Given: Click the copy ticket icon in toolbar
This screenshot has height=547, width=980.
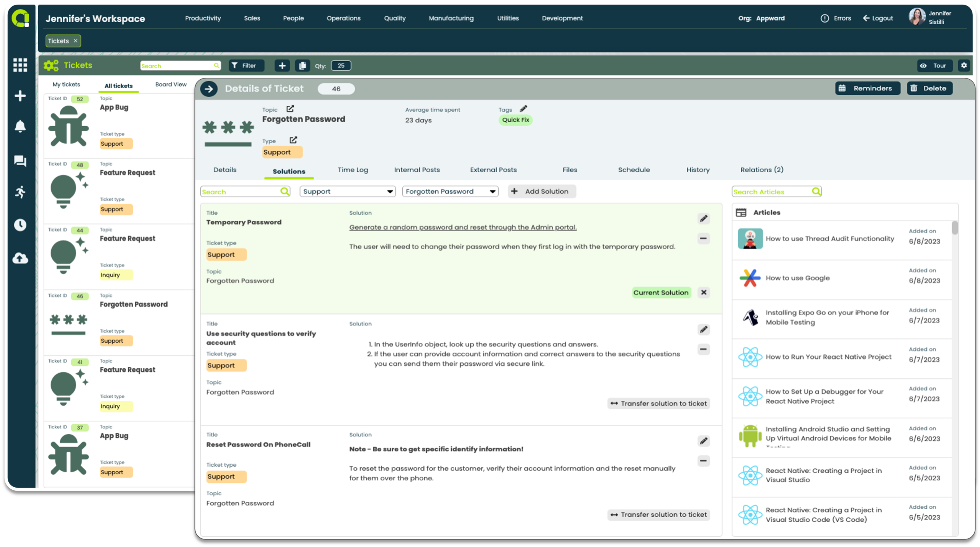Looking at the screenshot, I should point(302,66).
